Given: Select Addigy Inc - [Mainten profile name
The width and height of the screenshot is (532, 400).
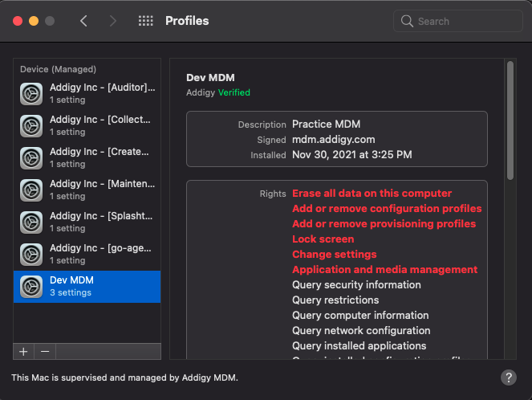Looking at the screenshot, I should (102, 184).
